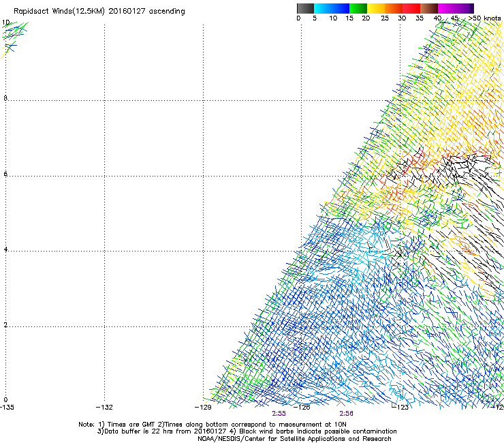
Task: Click the latitude label '8'
Action: coord(5,98)
